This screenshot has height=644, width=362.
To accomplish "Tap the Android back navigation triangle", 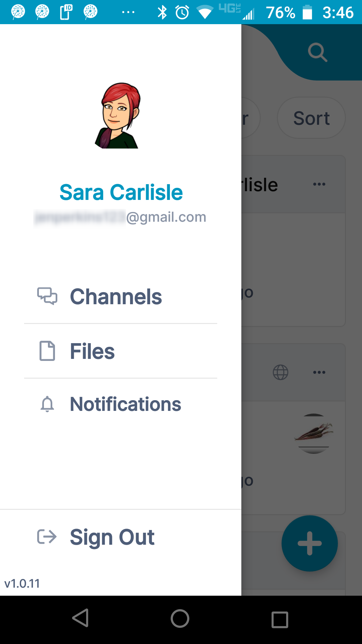I will (81, 618).
